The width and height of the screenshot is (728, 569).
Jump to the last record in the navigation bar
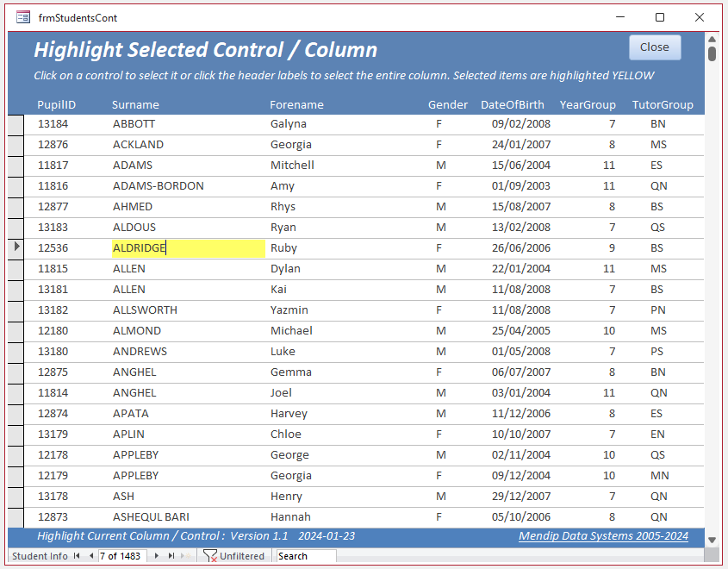[x=171, y=555]
